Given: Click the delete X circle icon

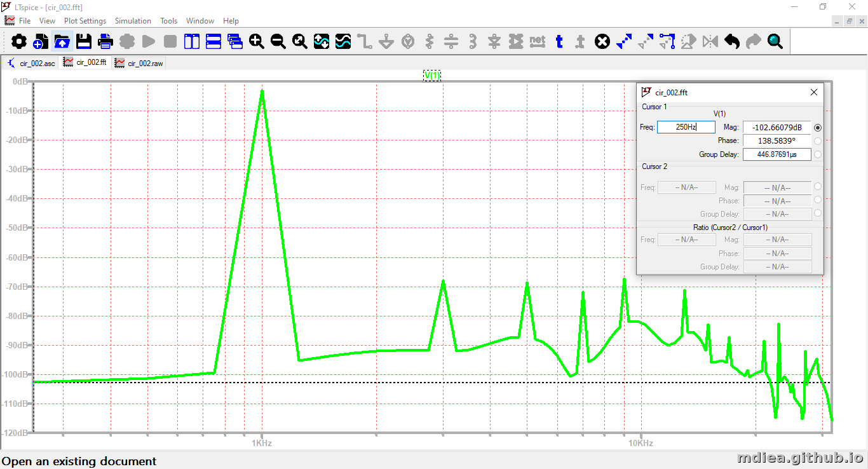Looking at the screenshot, I should pyautogui.click(x=602, y=42).
